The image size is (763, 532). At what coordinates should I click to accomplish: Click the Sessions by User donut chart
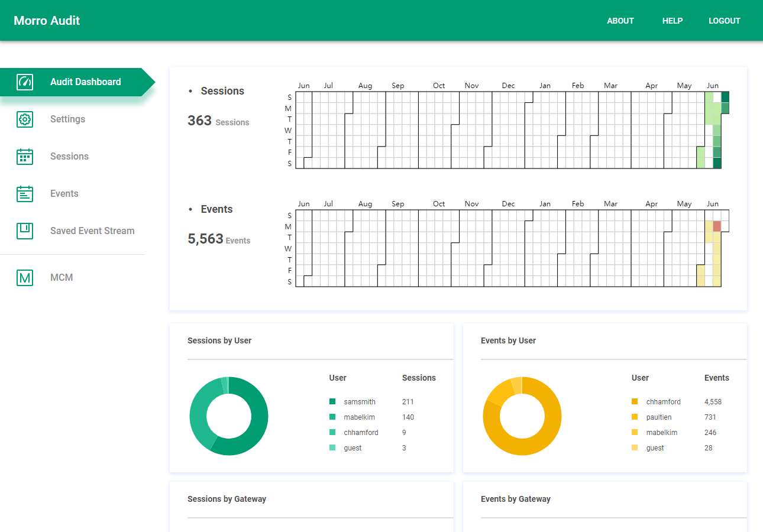point(229,416)
